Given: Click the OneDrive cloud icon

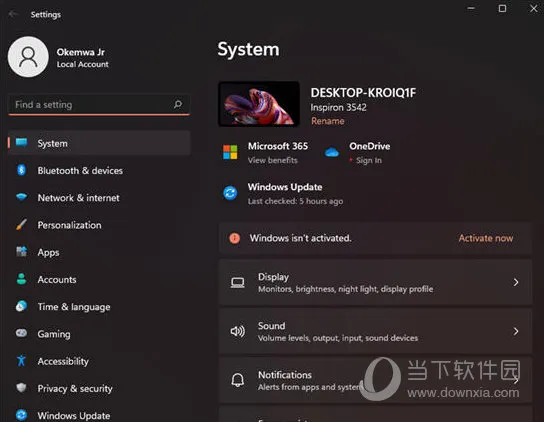Looking at the screenshot, I should [x=332, y=152].
